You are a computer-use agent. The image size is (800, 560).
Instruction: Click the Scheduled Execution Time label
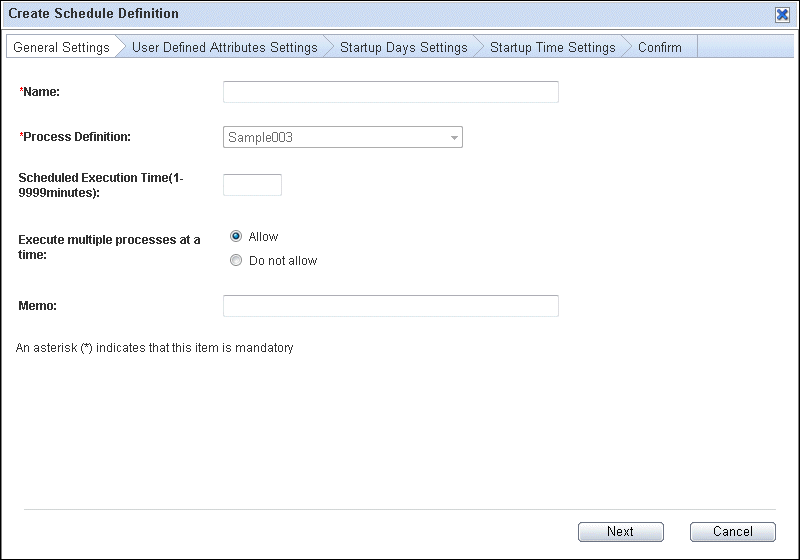pyautogui.click(x=101, y=185)
